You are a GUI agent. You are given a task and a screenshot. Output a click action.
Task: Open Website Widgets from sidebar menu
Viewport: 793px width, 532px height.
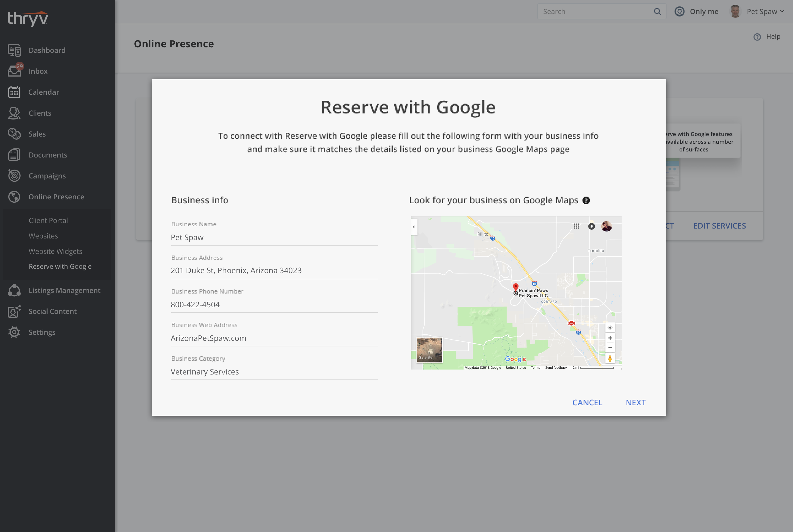coord(55,251)
